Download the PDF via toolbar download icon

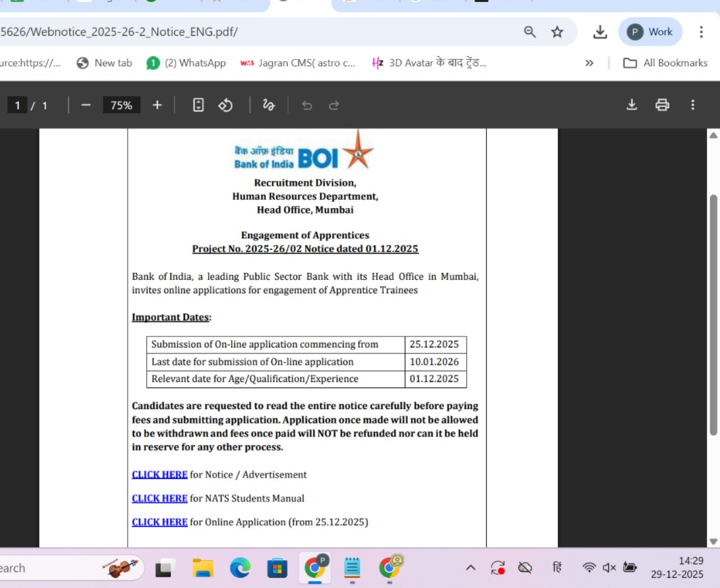pos(632,105)
